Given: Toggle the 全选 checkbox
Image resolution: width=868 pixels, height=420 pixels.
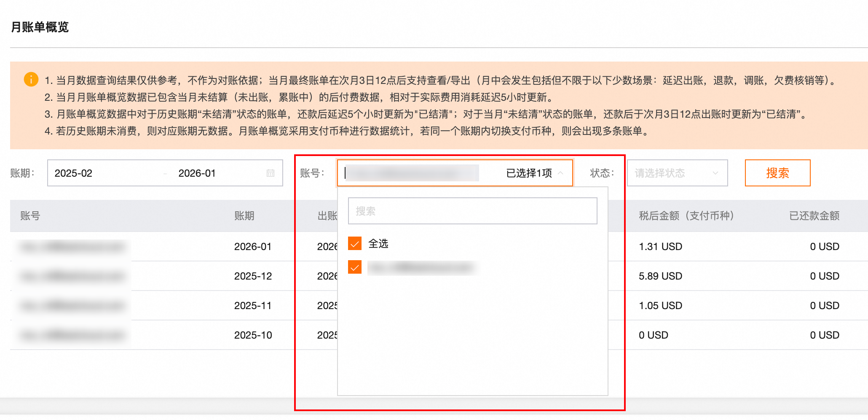Looking at the screenshot, I should click(x=355, y=243).
